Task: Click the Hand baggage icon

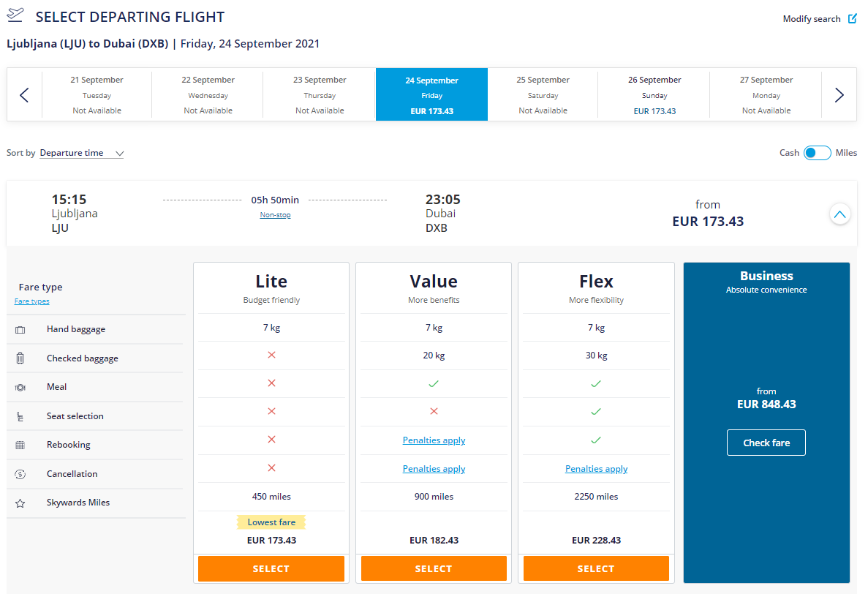Action: point(20,330)
